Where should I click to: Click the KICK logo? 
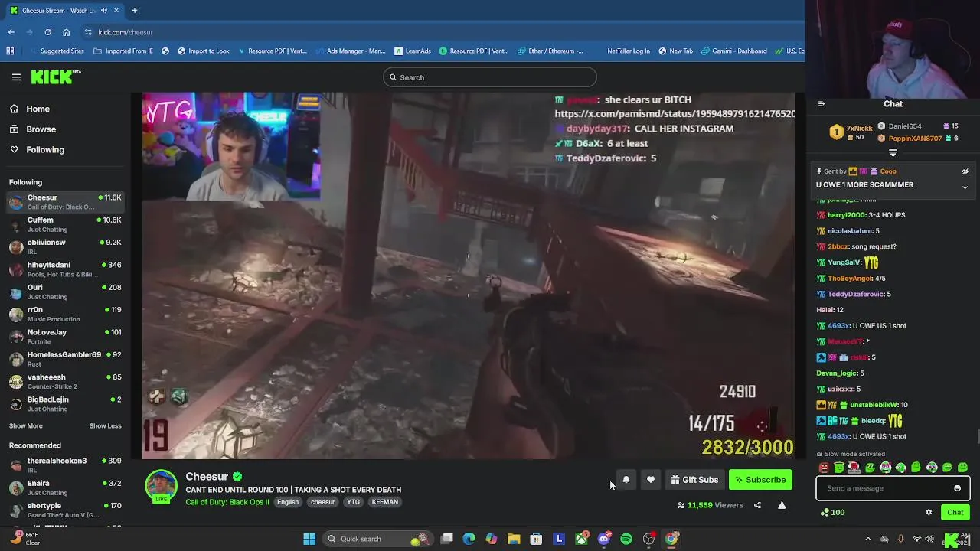pyautogui.click(x=55, y=77)
